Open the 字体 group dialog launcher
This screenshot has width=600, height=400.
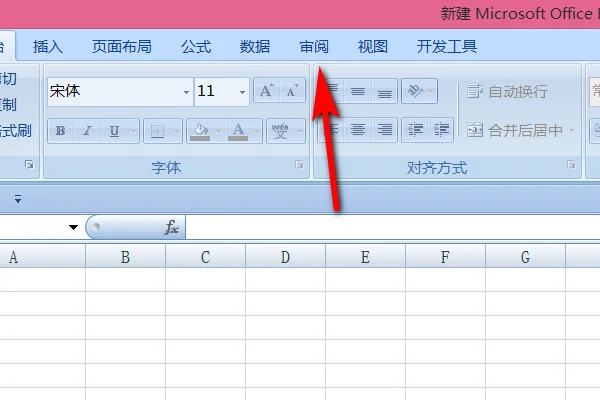[299, 165]
